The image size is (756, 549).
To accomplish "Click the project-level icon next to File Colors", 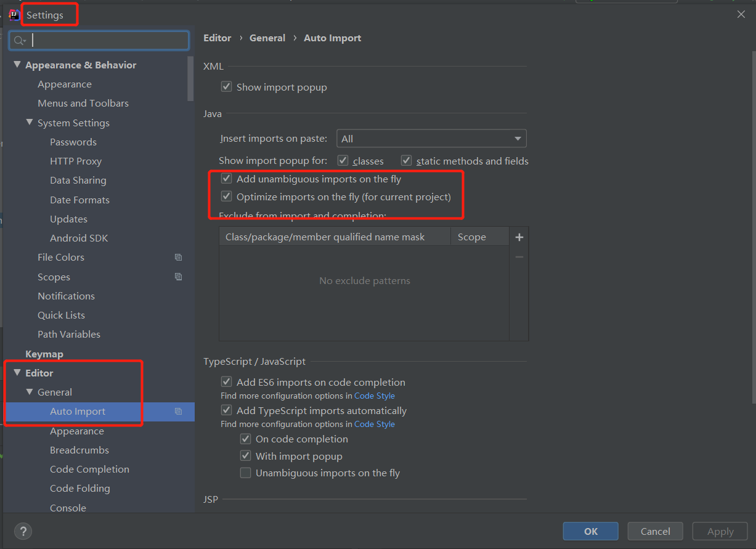I will (178, 258).
